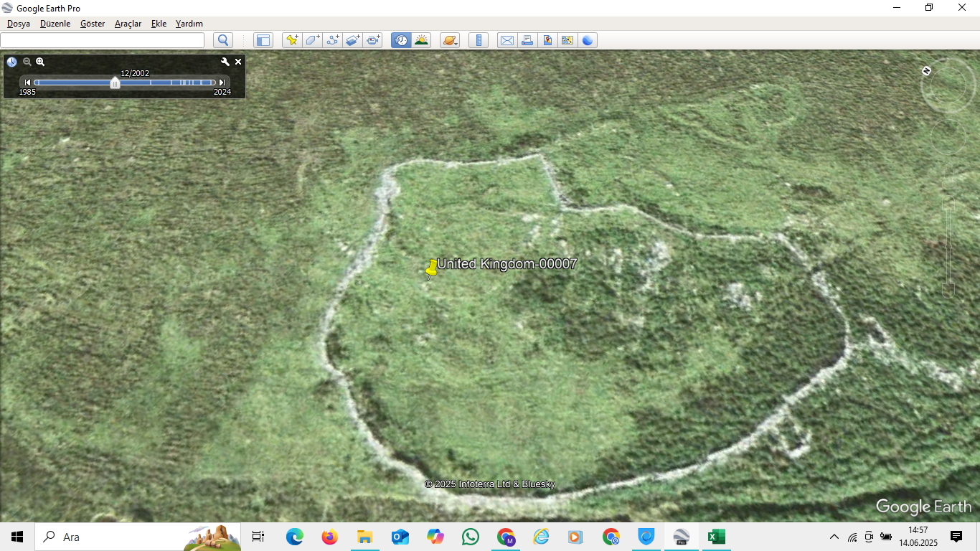980x551 pixels.
Task: Click the Google Earth Pro taskbar icon
Action: (681, 537)
